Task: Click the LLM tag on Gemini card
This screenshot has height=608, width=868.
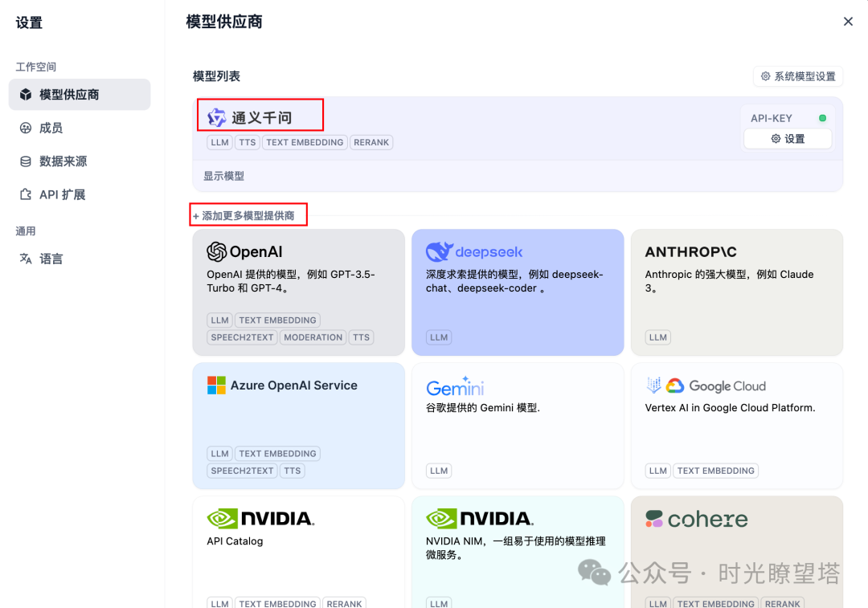Action: click(x=439, y=471)
